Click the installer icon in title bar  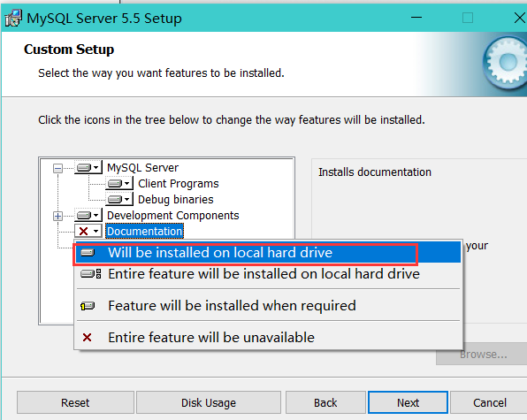pos(13,19)
